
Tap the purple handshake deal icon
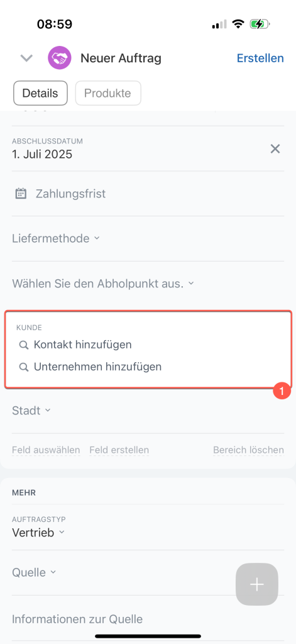coord(60,58)
